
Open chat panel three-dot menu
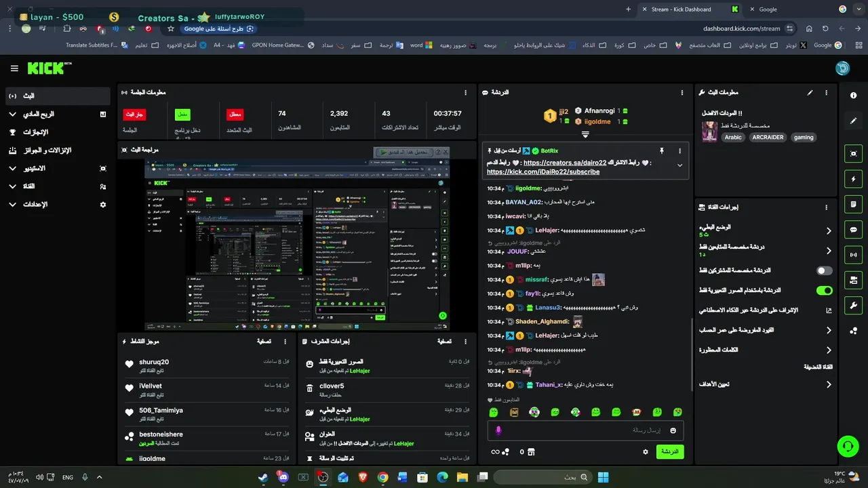(x=682, y=92)
